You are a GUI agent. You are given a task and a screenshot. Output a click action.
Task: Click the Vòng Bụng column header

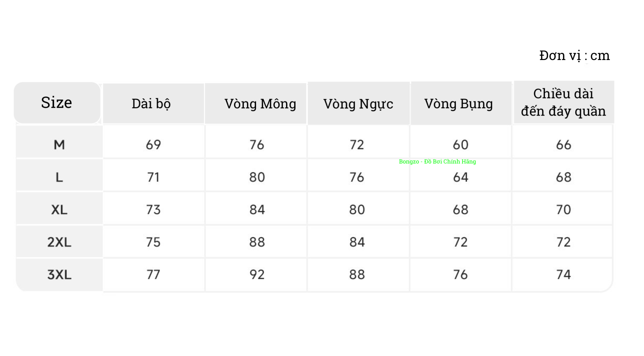[458, 104]
